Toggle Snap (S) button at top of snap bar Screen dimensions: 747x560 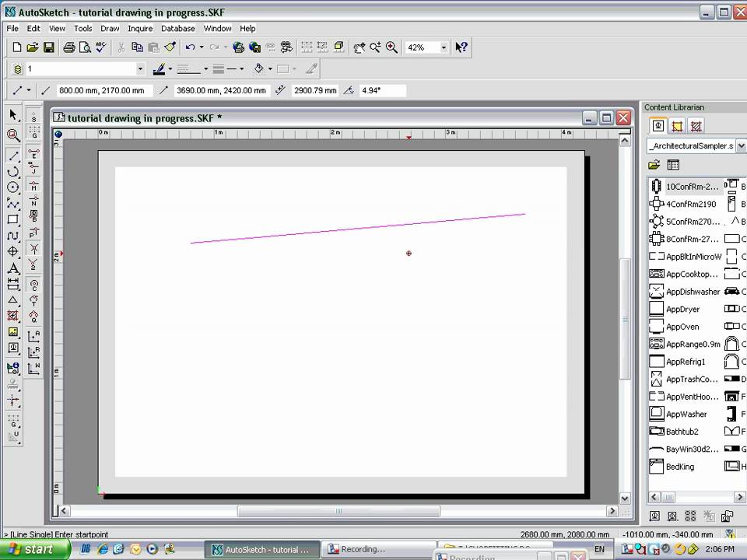[x=33, y=116]
